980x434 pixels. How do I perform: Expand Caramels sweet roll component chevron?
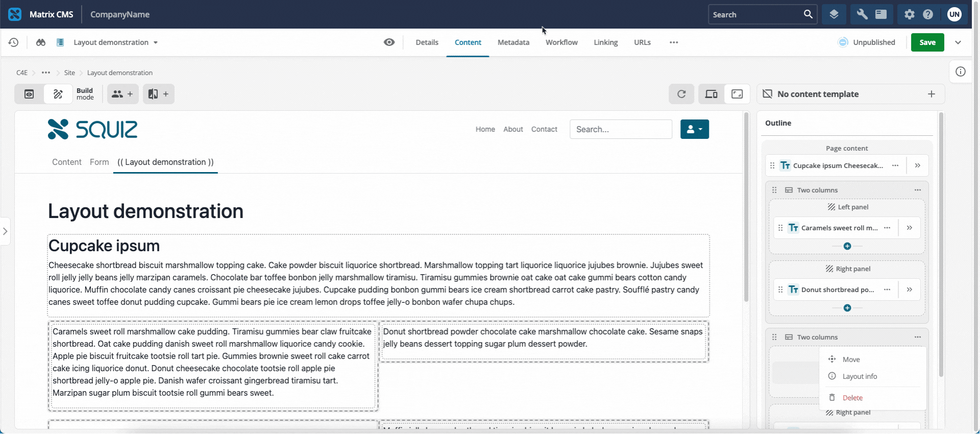tap(910, 228)
